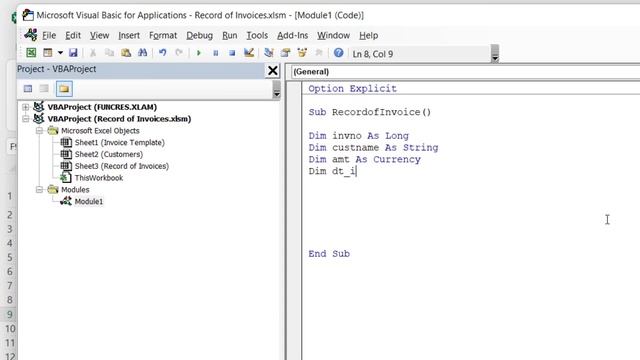The height and width of the screenshot is (360, 640).
Task: Select Module1 in project tree
Action: [89, 201]
